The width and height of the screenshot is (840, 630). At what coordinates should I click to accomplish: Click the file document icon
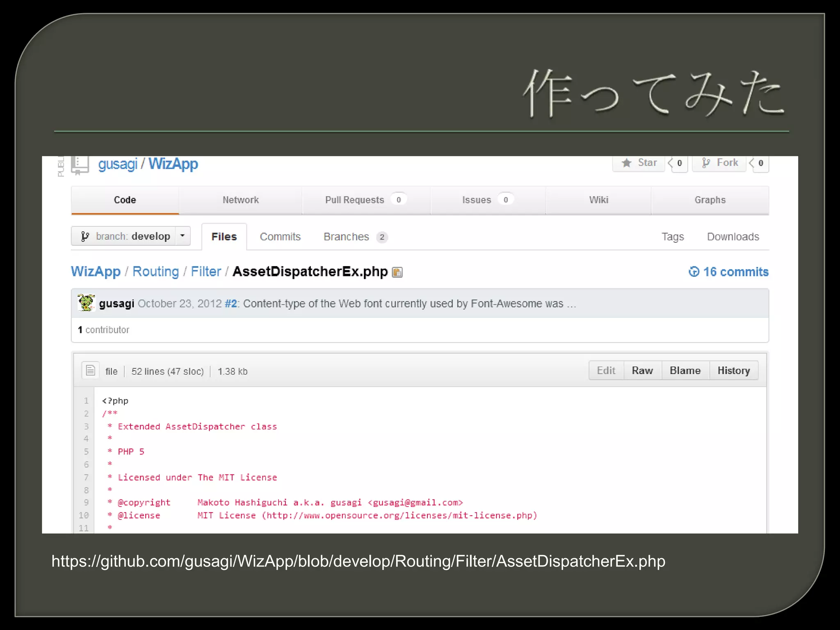(90, 370)
